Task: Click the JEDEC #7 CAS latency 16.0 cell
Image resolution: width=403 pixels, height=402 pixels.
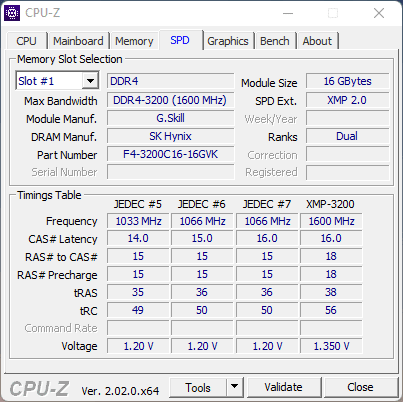Action: coord(267,238)
